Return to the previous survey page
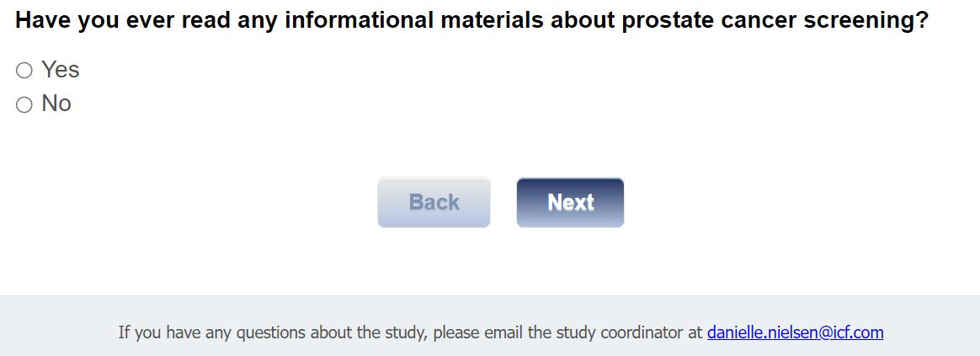The width and height of the screenshot is (980, 356). [x=434, y=202]
